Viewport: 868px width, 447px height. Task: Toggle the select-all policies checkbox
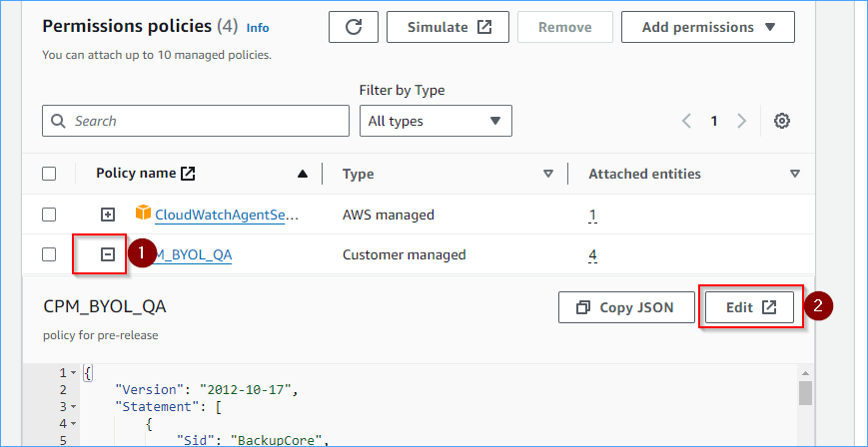pos(49,174)
